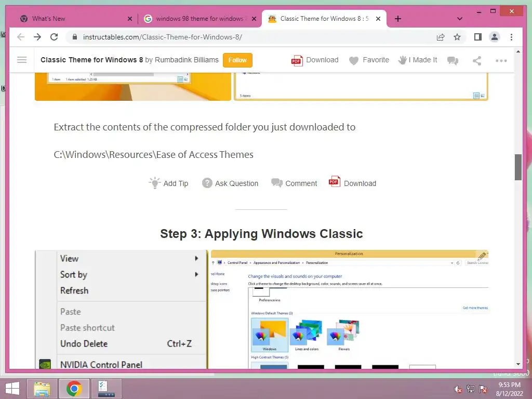Open the Chrome side panel
Image resolution: width=532 pixels, height=399 pixels.
(478, 37)
